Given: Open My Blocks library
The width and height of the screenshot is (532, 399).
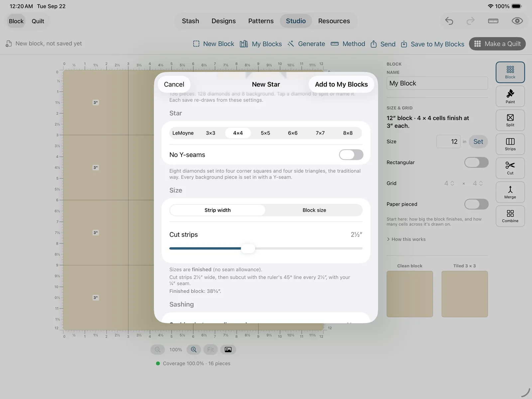Looking at the screenshot, I should click(261, 44).
